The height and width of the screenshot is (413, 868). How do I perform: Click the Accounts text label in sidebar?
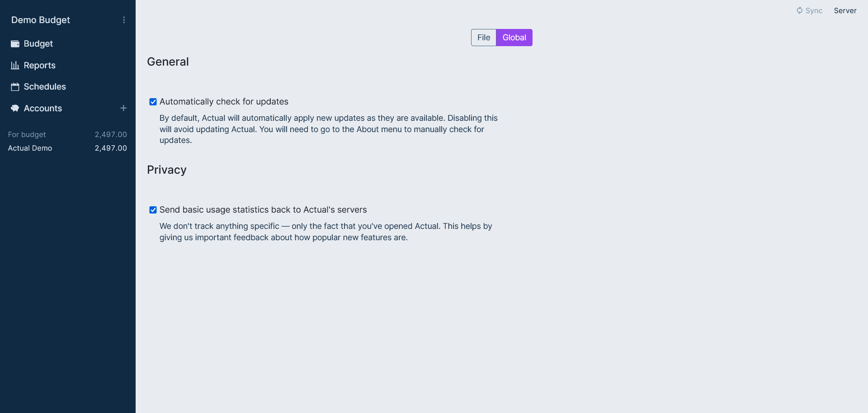click(x=43, y=109)
